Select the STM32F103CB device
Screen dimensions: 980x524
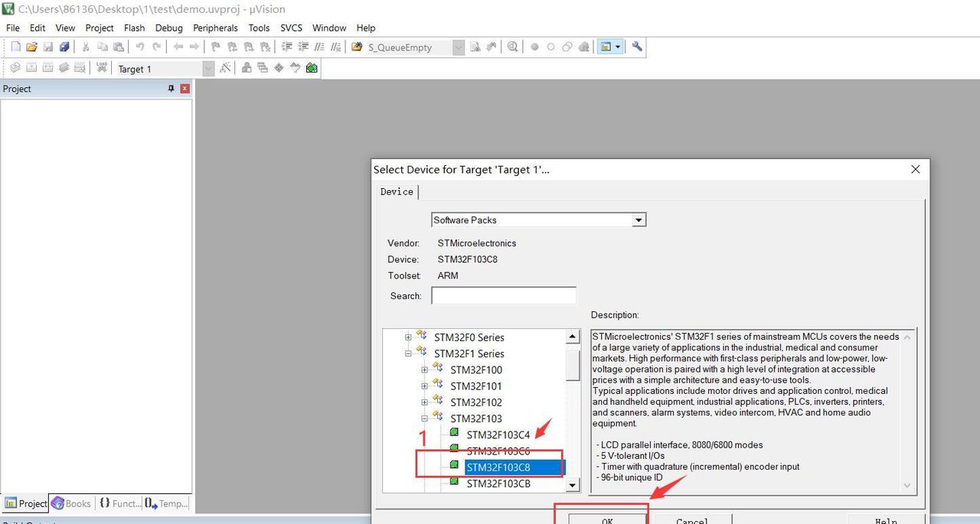click(x=498, y=483)
